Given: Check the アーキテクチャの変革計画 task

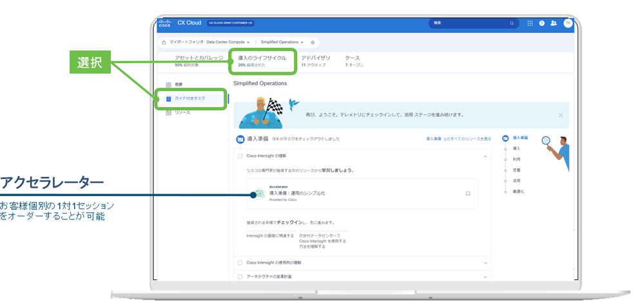Looking at the screenshot, I should click(240, 277).
